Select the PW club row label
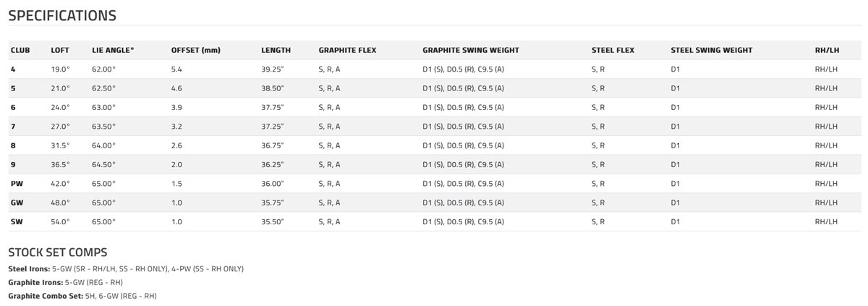 pyautogui.click(x=17, y=184)
